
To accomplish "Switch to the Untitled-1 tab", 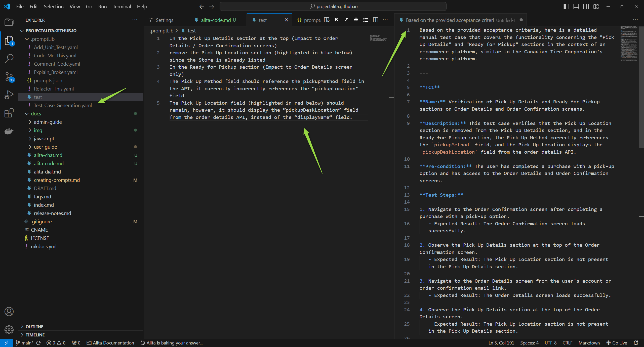I will point(460,20).
